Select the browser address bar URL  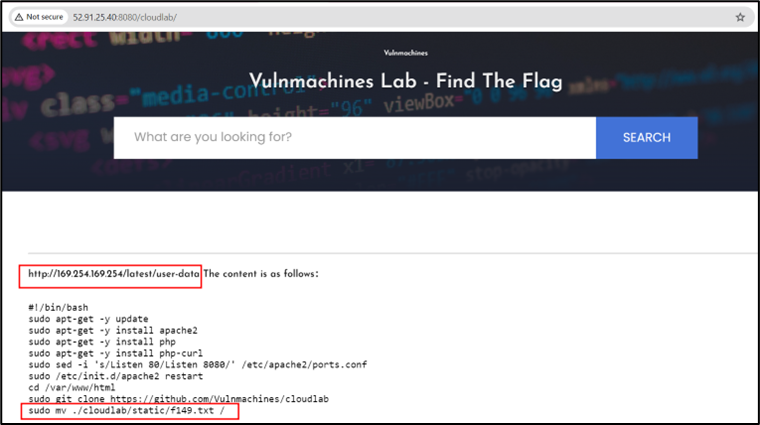(125, 17)
